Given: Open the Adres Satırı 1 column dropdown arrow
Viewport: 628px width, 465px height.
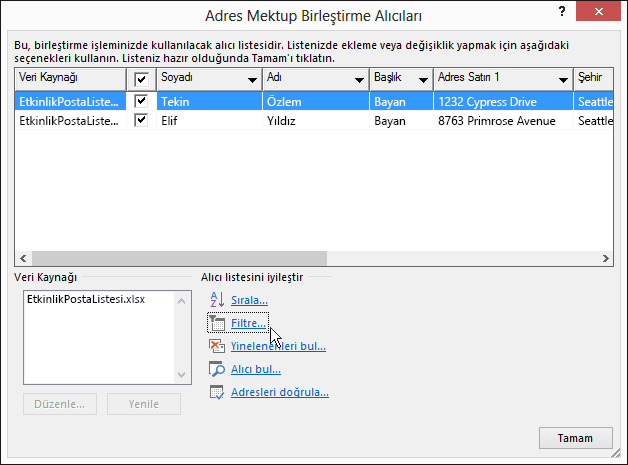Looking at the screenshot, I should click(564, 80).
